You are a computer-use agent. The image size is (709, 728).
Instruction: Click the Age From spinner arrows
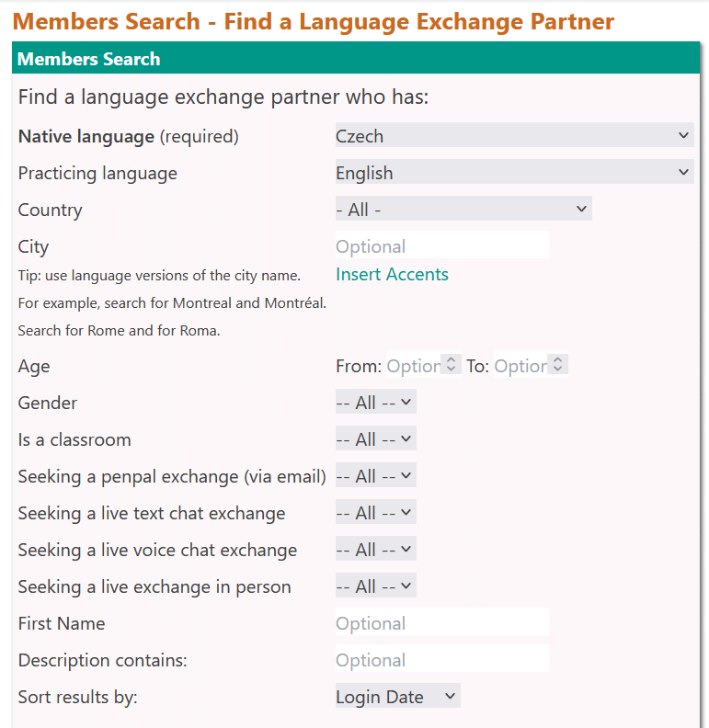click(451, 366)
